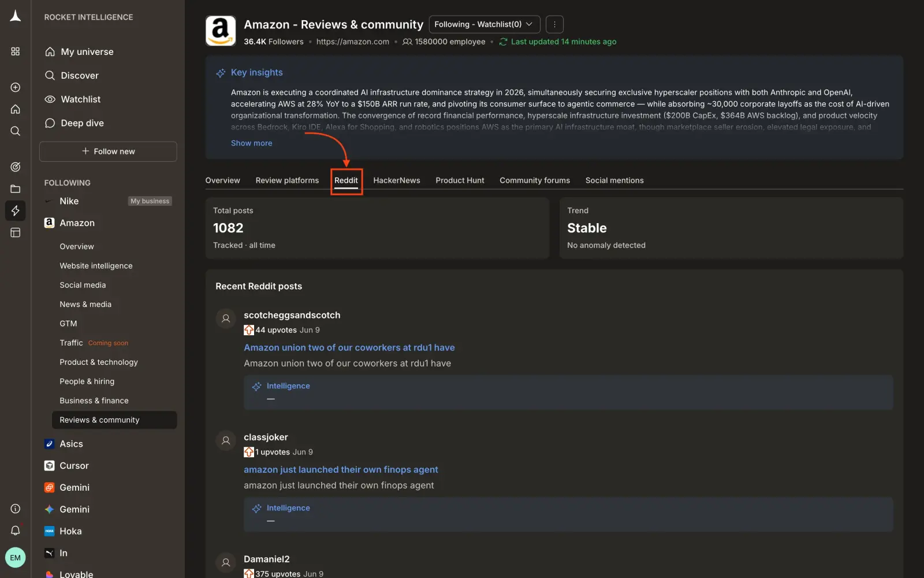The height and width of the screenshot is (578, 924).
Task: Click the EM user avatar
Action: (16, 558)
